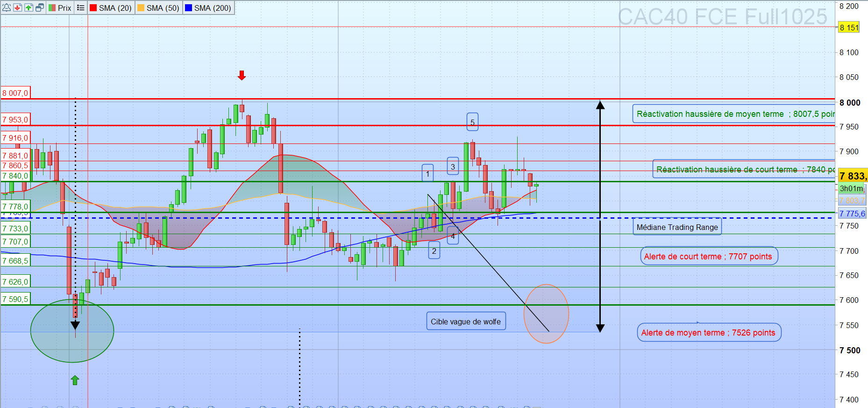The image size is (868, 408).
Task: Click the green up-arrow buy icon
Action: pyautogui.click(x=29, y=7)
